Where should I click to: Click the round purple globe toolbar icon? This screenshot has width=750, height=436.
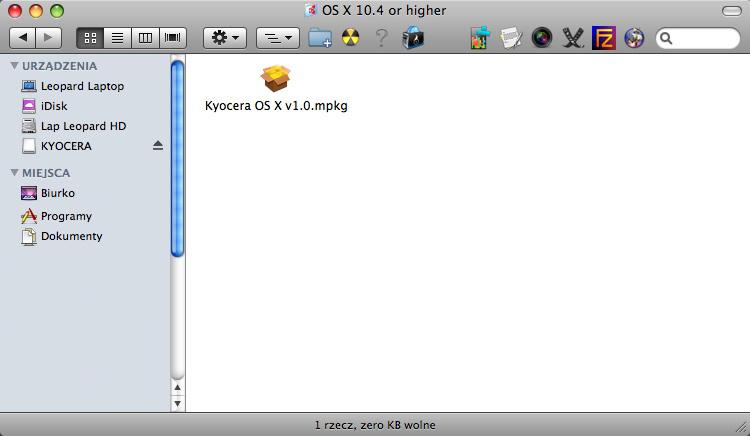[634, 38]
